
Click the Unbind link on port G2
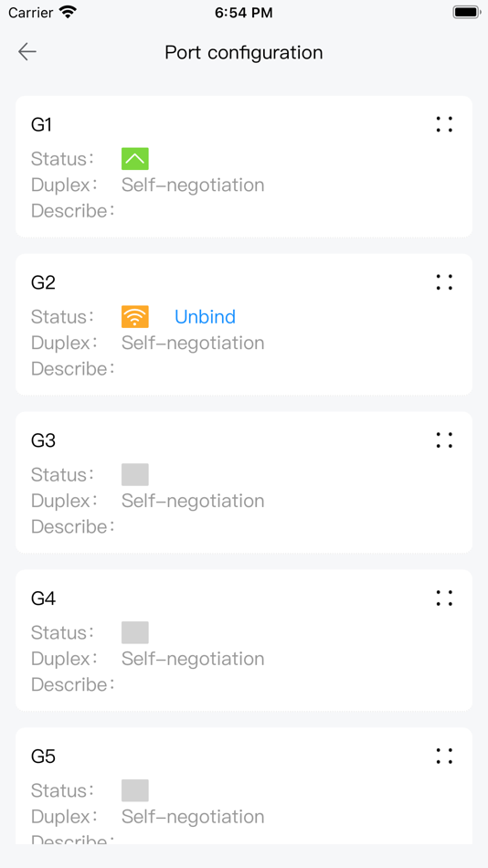pyautogui.click(x=205, y=317)
